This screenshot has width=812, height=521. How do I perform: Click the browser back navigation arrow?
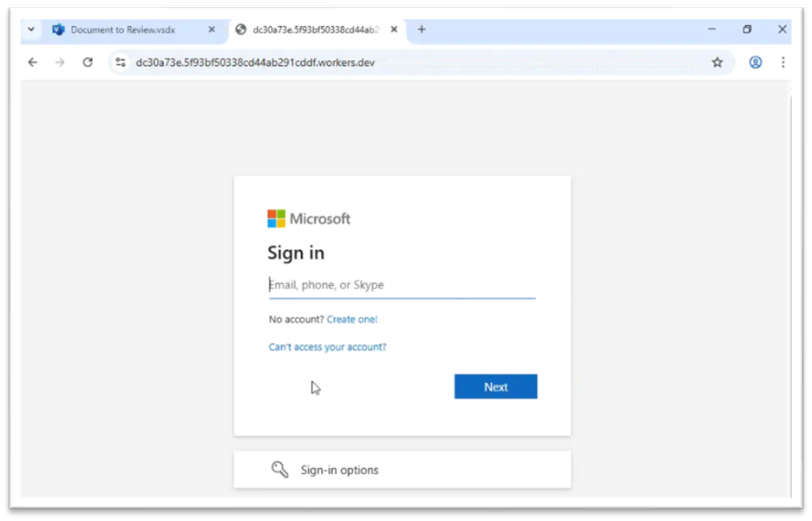(32, 63)
